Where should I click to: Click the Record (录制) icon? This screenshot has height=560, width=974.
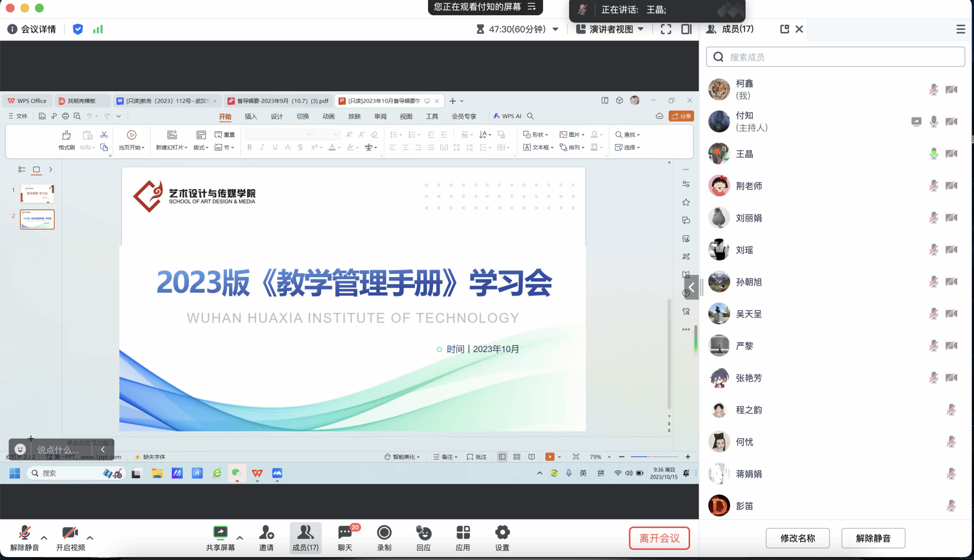(x=384, y=533)
